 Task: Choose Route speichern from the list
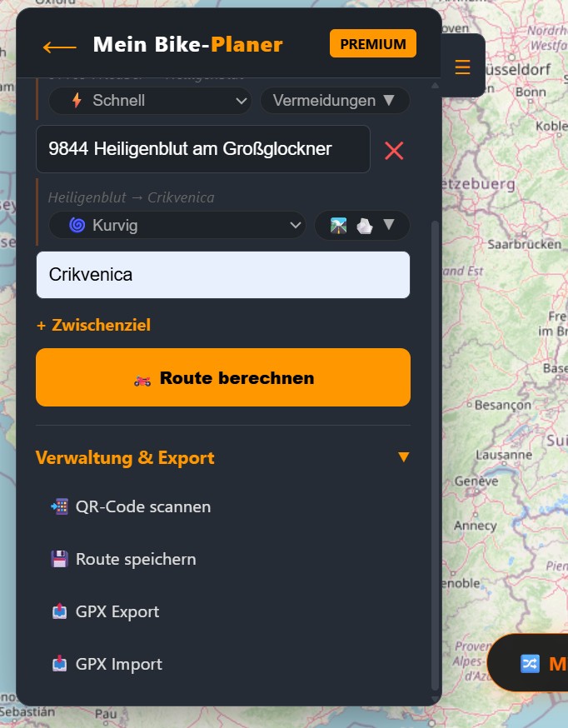tap(136, 559)
